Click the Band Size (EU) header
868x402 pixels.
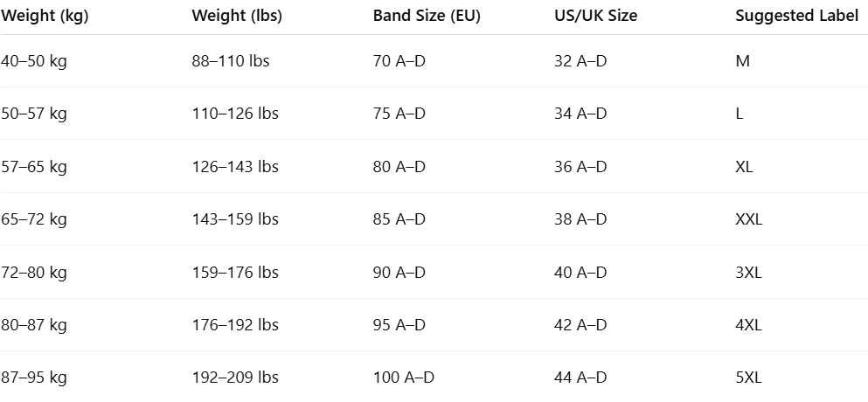coord(427,16)
